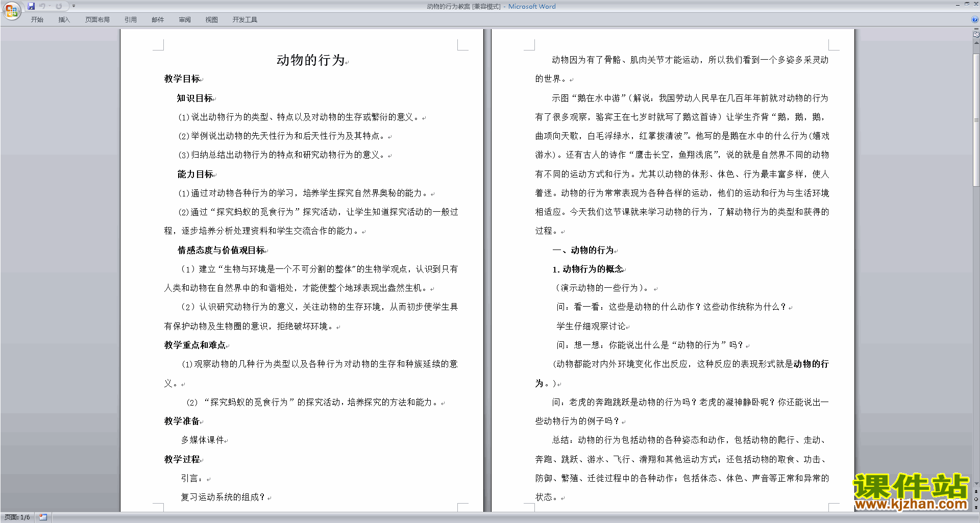This screenshot has width=980, height=523.
Task: Switch to the 开始 ribbon tab
Action: pos(37,20)
